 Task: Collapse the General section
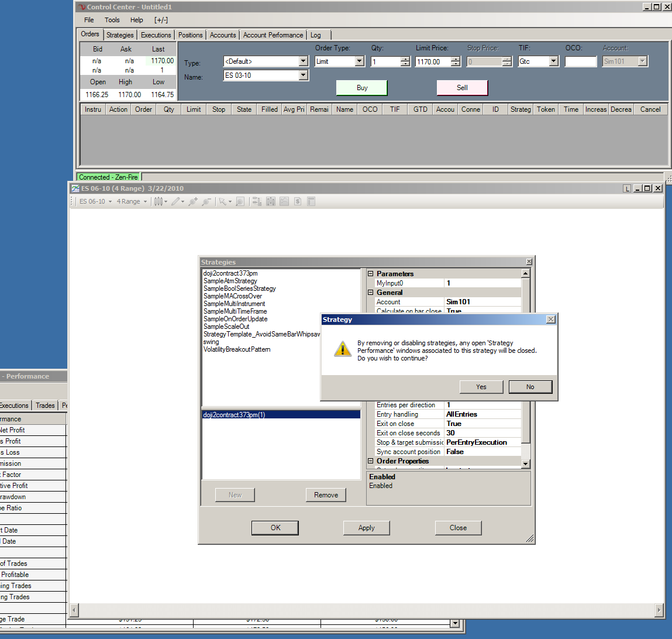click(x=371, y=293)
